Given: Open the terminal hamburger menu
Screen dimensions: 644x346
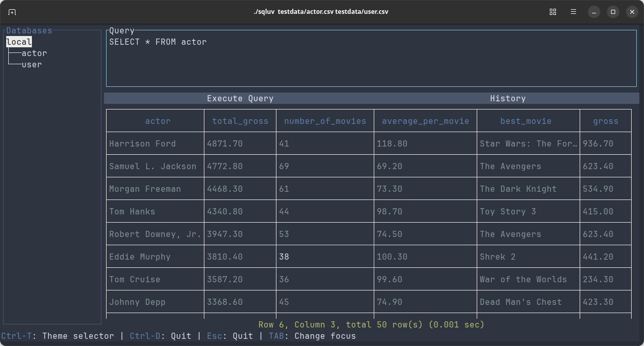Looking at the screenshot, I should [x=573, y=12].
